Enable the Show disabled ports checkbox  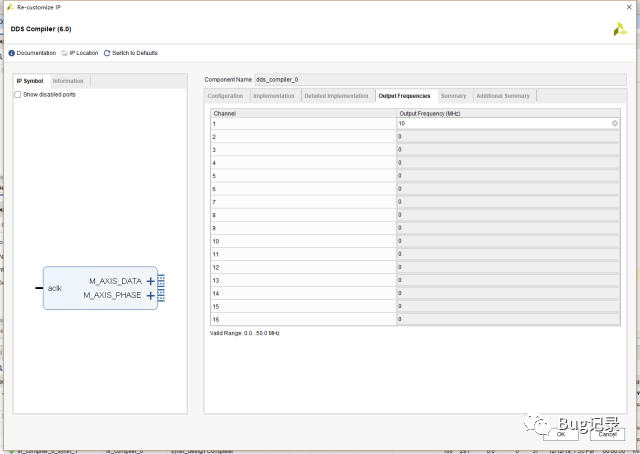point(18,94)
